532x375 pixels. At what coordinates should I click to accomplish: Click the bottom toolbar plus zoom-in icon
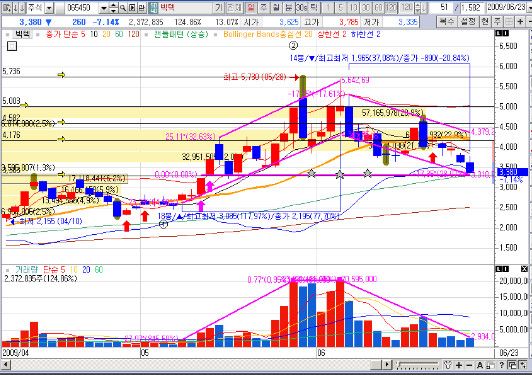[x=459, y=365]
